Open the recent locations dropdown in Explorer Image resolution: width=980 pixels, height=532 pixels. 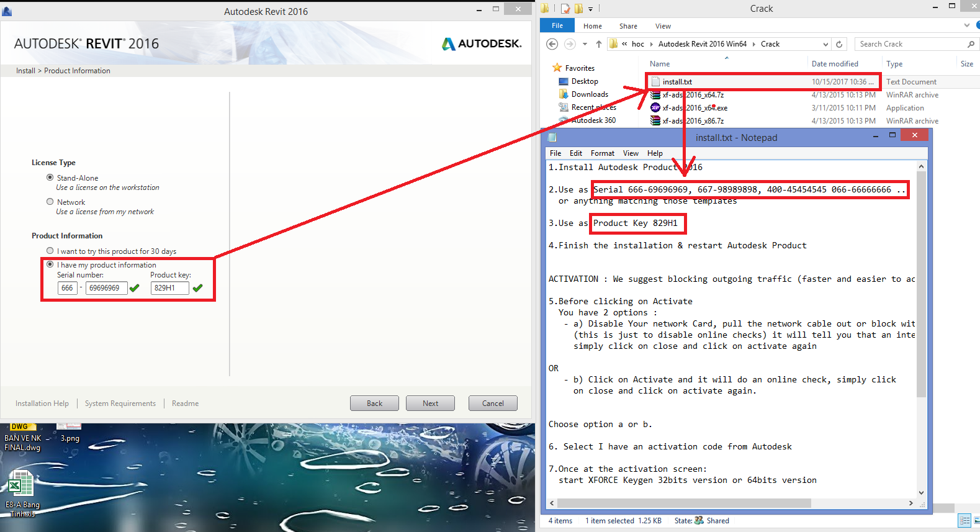(585, 44)
